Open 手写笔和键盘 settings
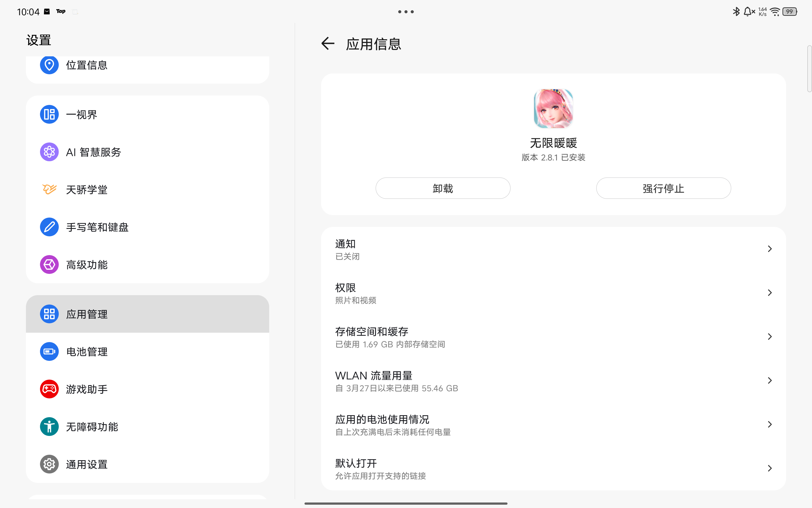Image resolution: width=812 pixels, height=508 pixels. (147, 227)
